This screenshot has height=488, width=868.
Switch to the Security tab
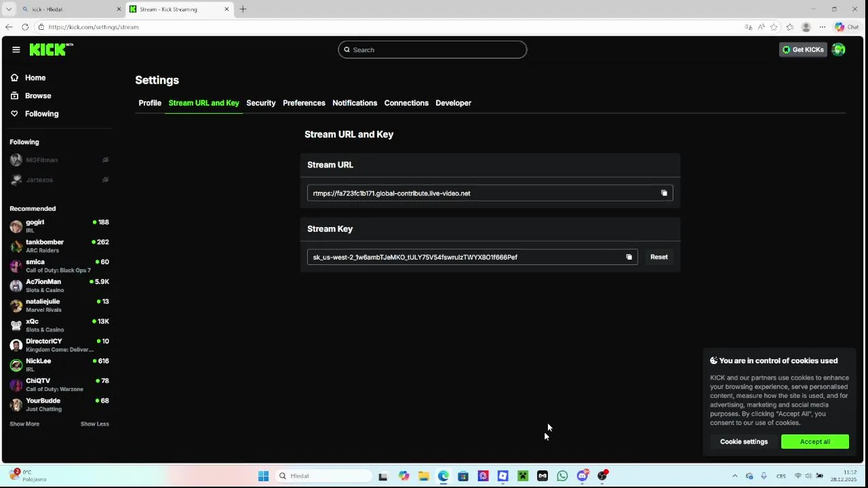coord(261,103)
